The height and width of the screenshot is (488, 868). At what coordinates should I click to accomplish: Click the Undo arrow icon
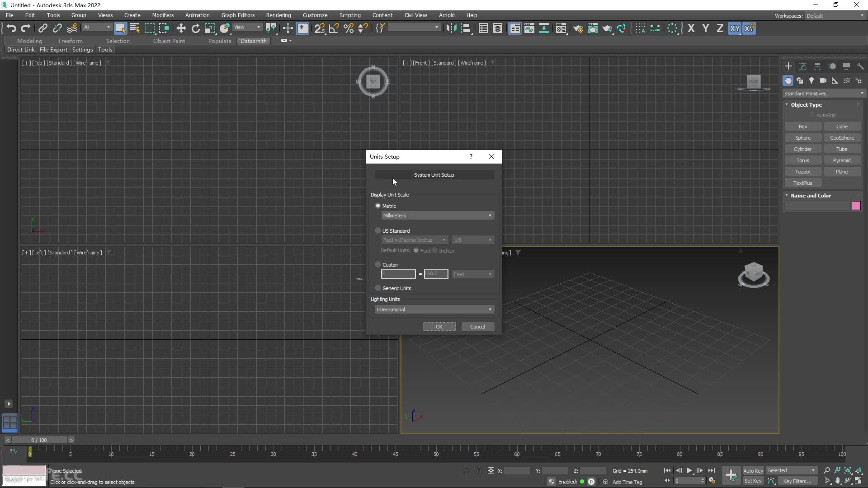(11, 28)
